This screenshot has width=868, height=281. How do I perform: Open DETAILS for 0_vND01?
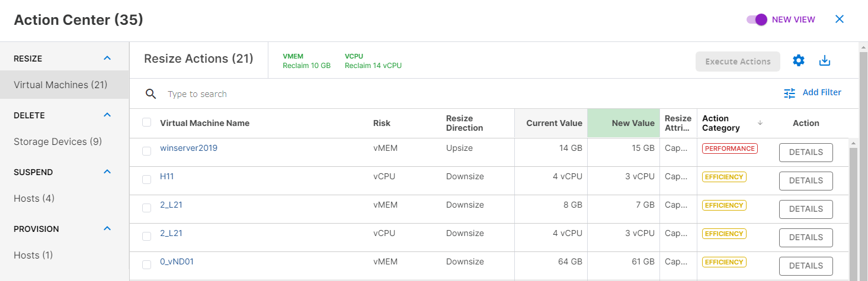[x=806, y=266]
